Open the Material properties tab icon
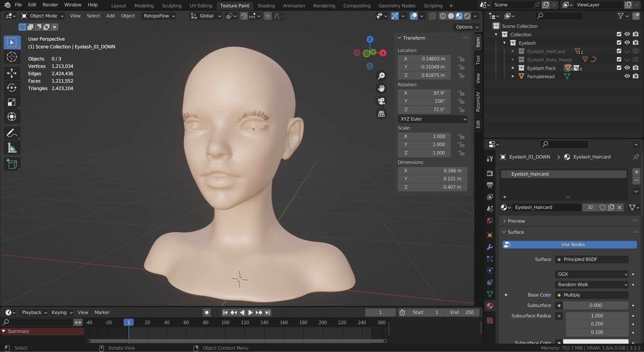This screenshot has height=352, width=644. 490,306
